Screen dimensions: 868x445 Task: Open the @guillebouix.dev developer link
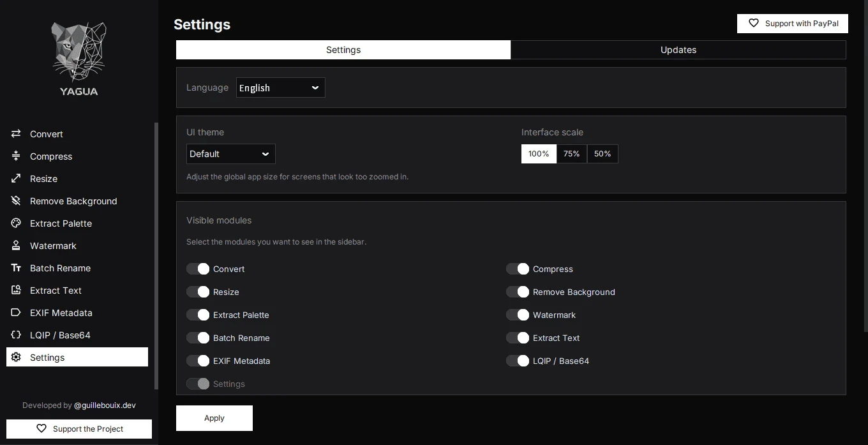pyautogui.click(x=105, y=405)
